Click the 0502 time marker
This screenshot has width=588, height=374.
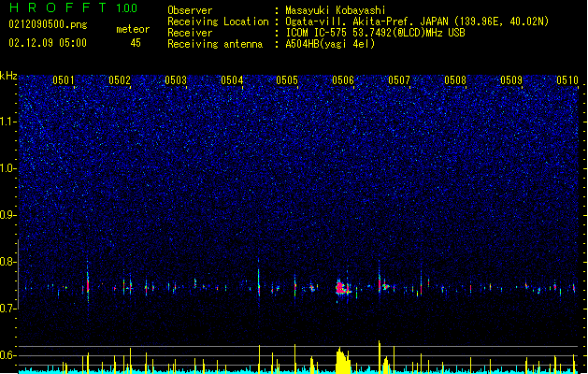(120, 80)
